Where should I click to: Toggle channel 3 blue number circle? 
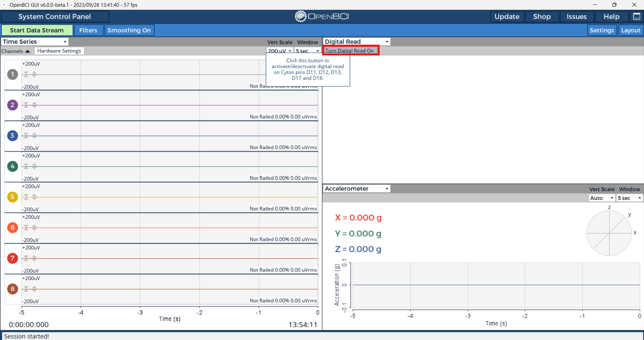(x=12, y=135)
